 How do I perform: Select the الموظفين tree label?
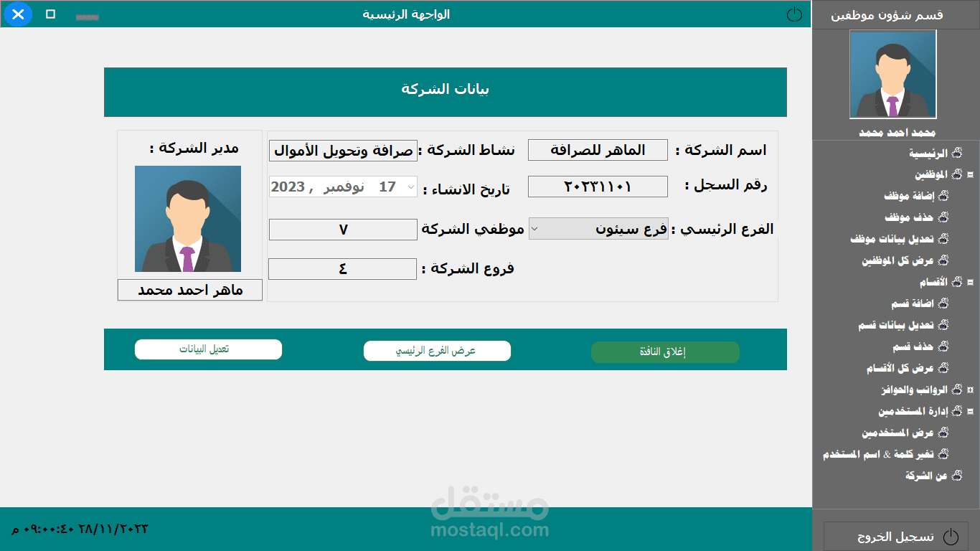pos(931,174)
